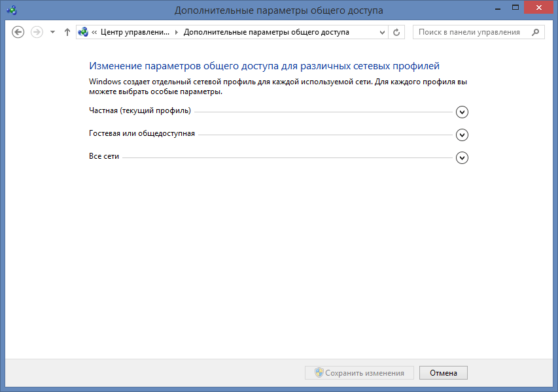The width and height of the screenshot is (558, 392).
Task: Expand the arrow after 'Центр управлени...' breadcrumb
Action: 177,32
